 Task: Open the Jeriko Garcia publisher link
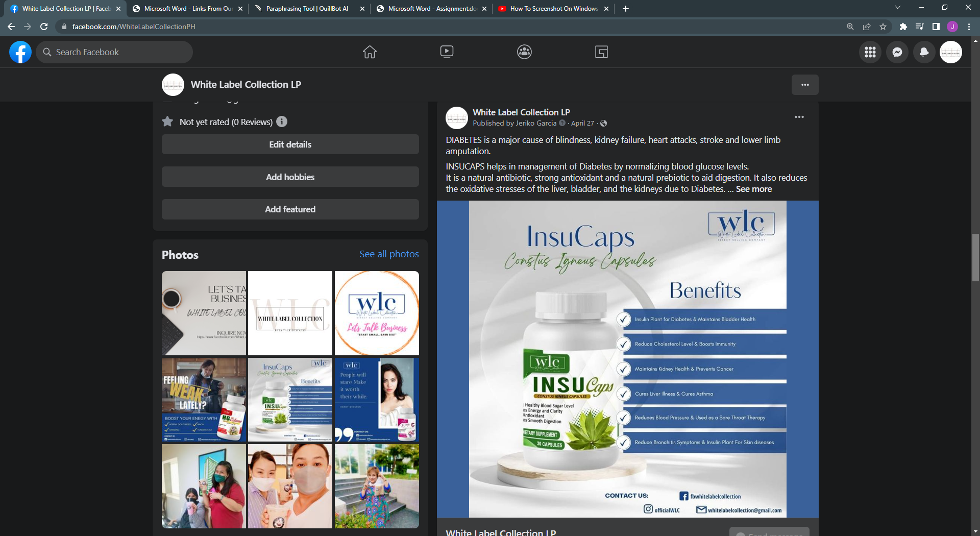coord(536,123)
